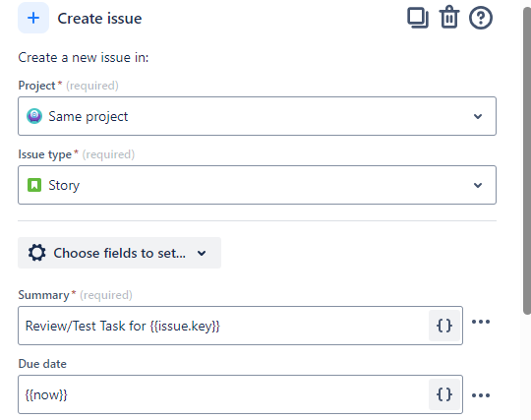The height and width of the screenshot is (420, 531).
Task: Click the Issue type dropdown chevron arrow
Action: 478,185
